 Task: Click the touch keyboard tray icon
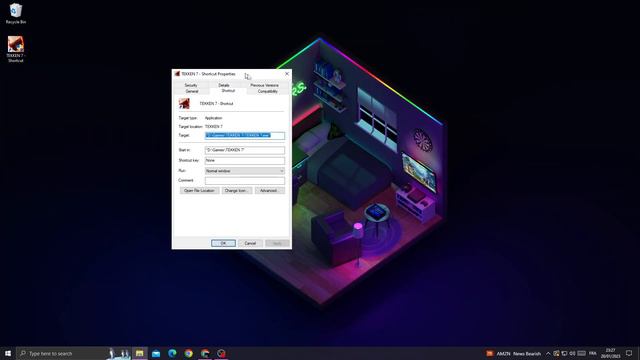click(x=582, y=353)
